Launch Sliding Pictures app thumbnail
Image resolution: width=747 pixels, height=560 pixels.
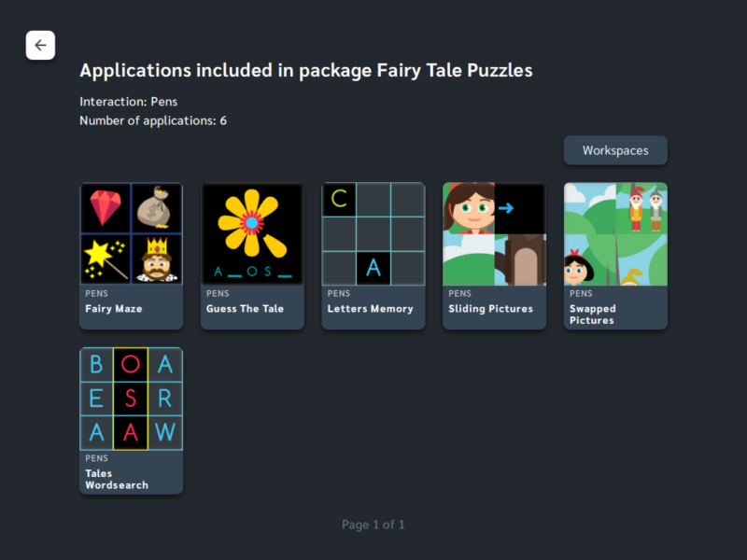point(495,234)
